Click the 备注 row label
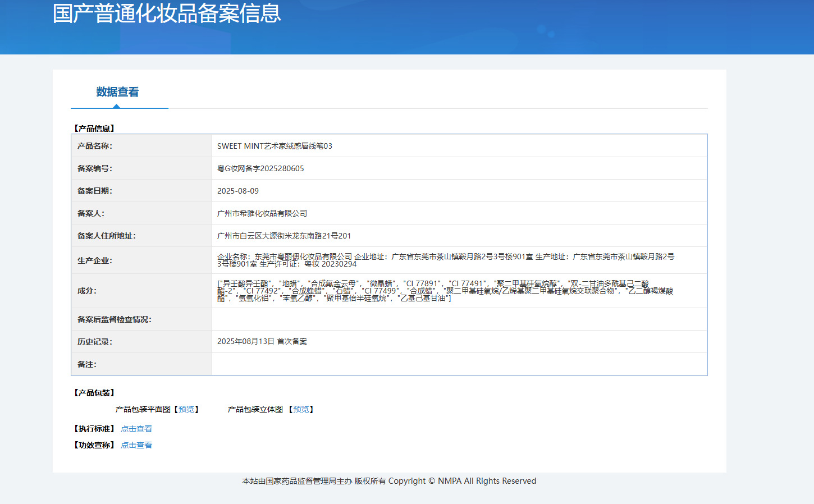The width and height of the screenshot is (814, 504). (87, 364)
